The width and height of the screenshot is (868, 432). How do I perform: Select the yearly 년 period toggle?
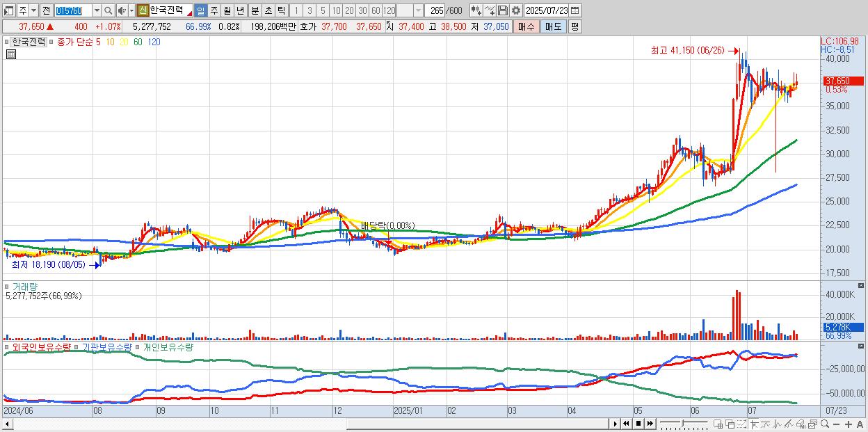pyautogui.click(x=240, y=10)
